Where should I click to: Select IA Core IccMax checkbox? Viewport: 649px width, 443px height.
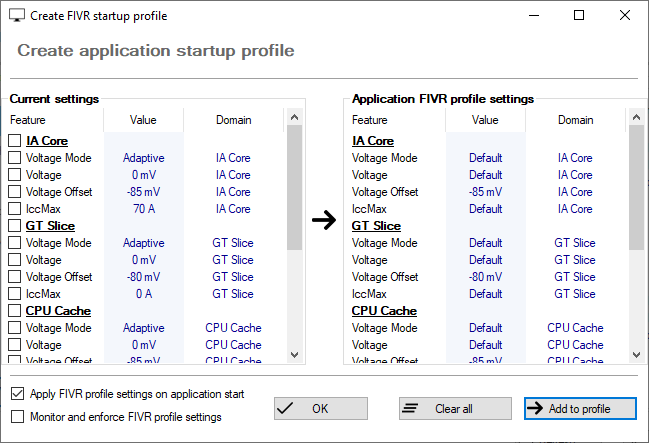tap(14, 209)
